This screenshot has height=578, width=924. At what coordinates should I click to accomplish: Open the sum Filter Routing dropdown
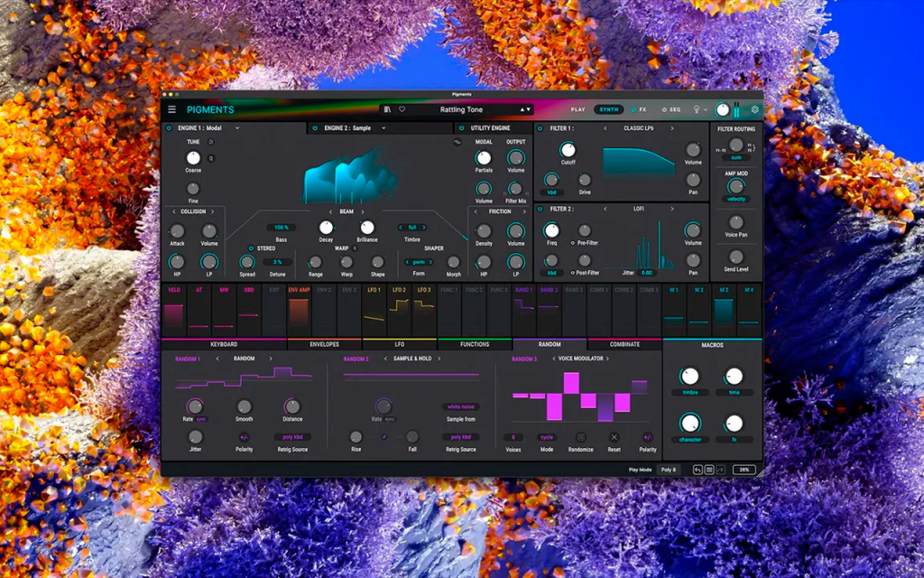736,158
